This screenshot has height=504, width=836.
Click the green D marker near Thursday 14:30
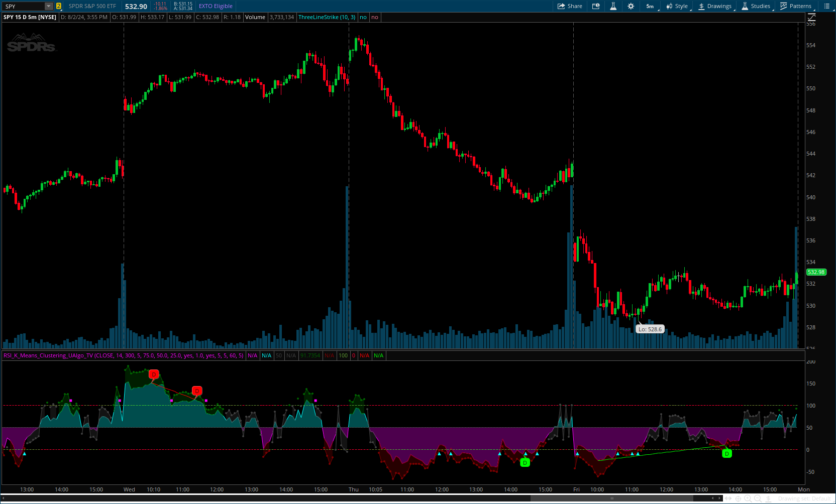point(525,462)
